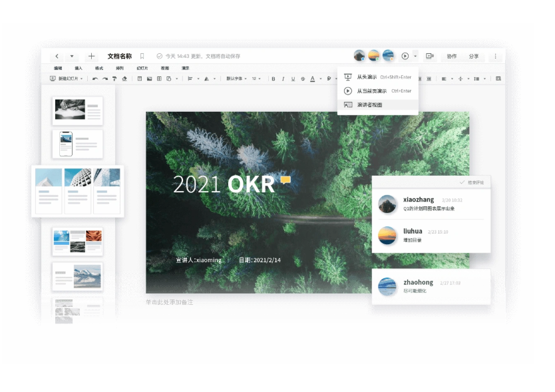Image resolution: width=555 pixels, height=392 pixels.
Task: Click the auto-save status check icon
Action: coord(159,57)
